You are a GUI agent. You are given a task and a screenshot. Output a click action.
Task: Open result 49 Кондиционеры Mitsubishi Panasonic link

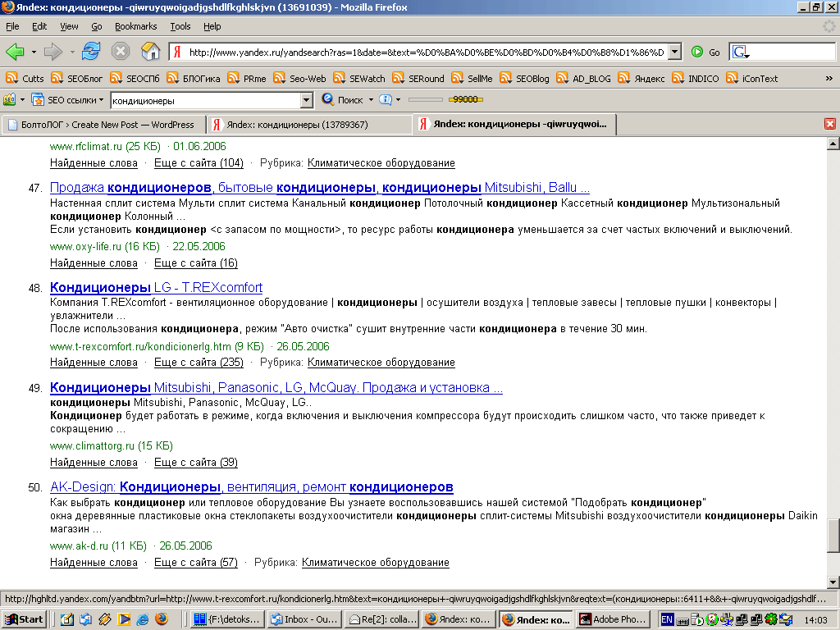coord(276,387)
